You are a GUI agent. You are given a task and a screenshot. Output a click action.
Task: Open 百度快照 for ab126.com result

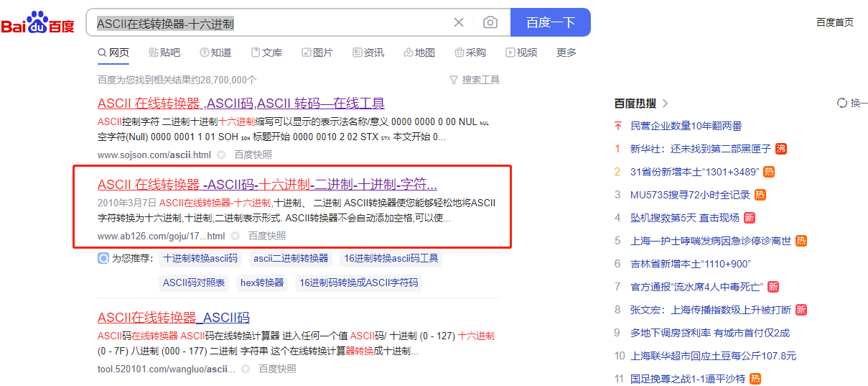[267, 236]
